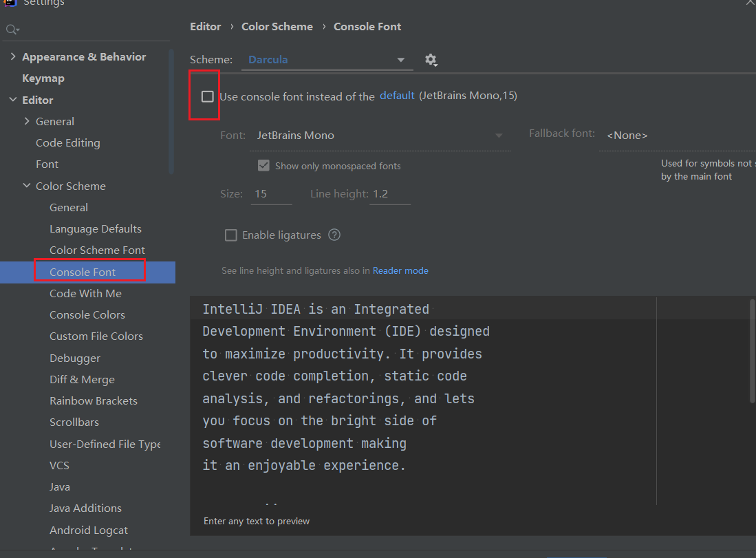This screenshot has height=558, width=756.
Task: Select Font under Editor
Action: (x=47, y=164)
